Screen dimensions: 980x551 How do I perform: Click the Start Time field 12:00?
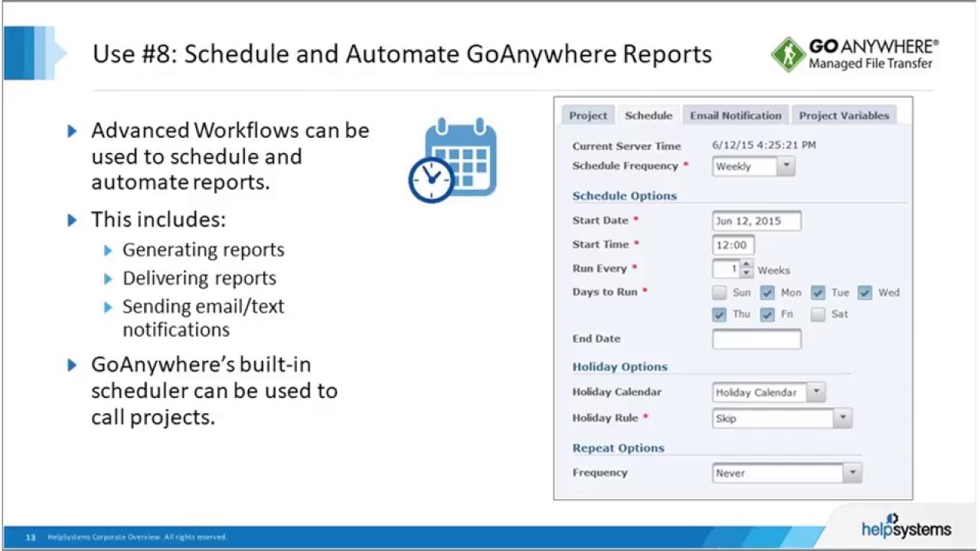click(733, 245)
